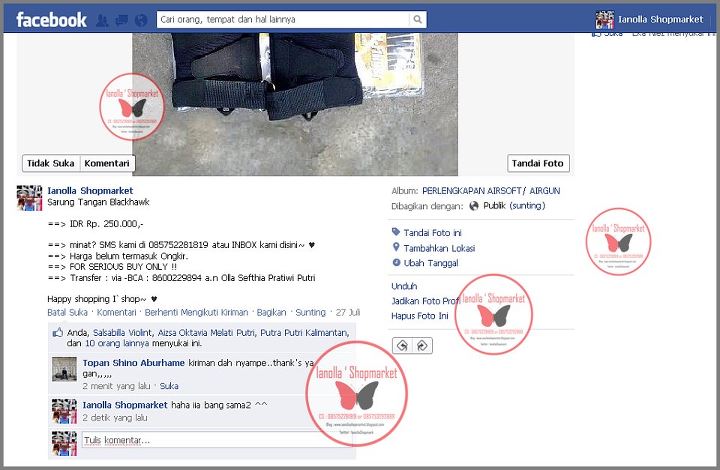This screenshot has height=470, width=720.
Task: Open album PERLENGKAPAN AIRSOFT/ AIRGUN
Action: click(491, 190)
